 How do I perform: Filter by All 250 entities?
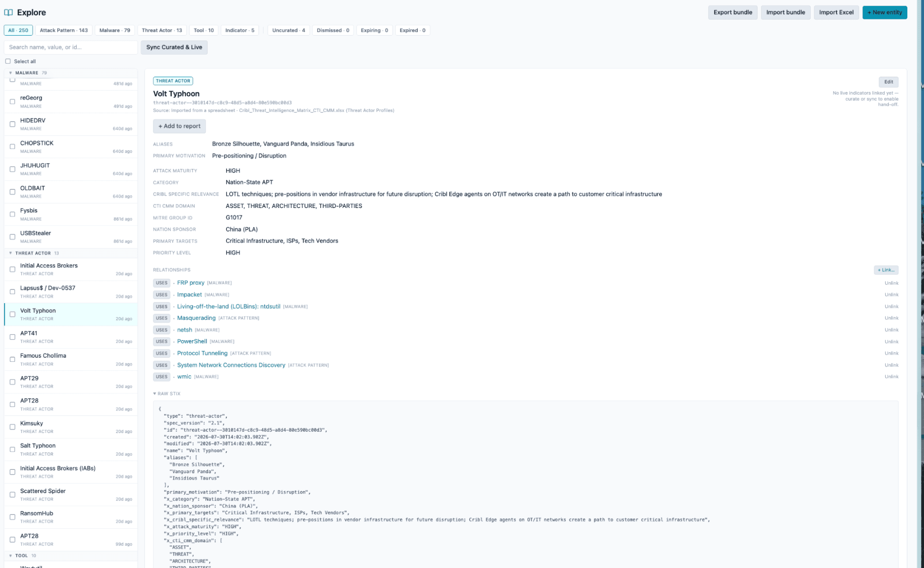point(18,31)
